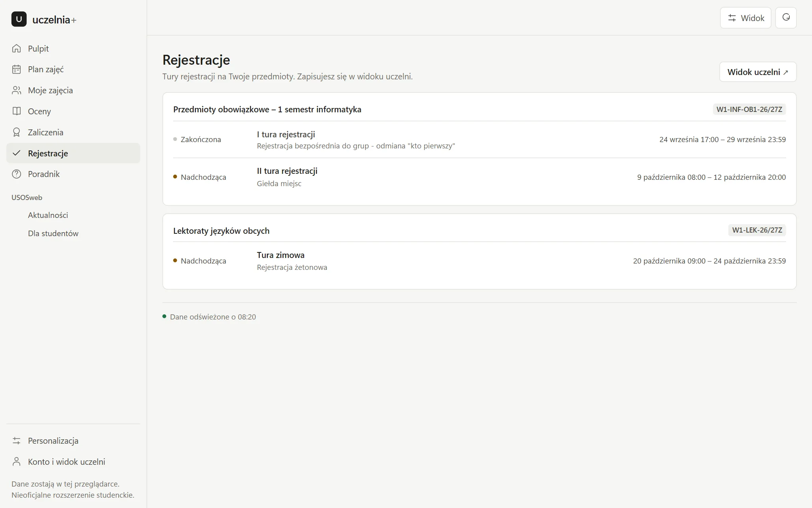The width and height of the screenshot is (812, 508).
Task: Select Moje zajęcia in sidebar
Action: pyautogui.click(x=73, y=90)
